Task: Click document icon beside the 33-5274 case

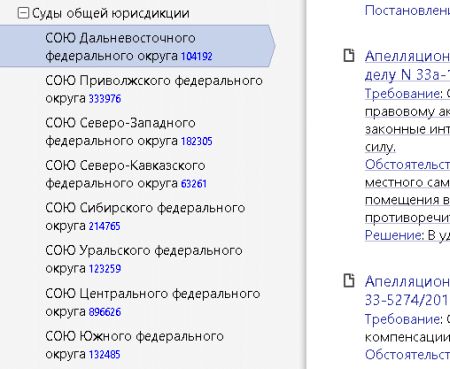Action: point(349,281)
